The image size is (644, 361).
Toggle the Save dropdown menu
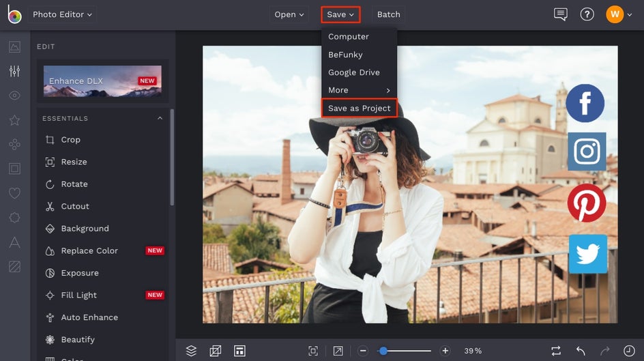pyautogui.click(x=340, y=14)
